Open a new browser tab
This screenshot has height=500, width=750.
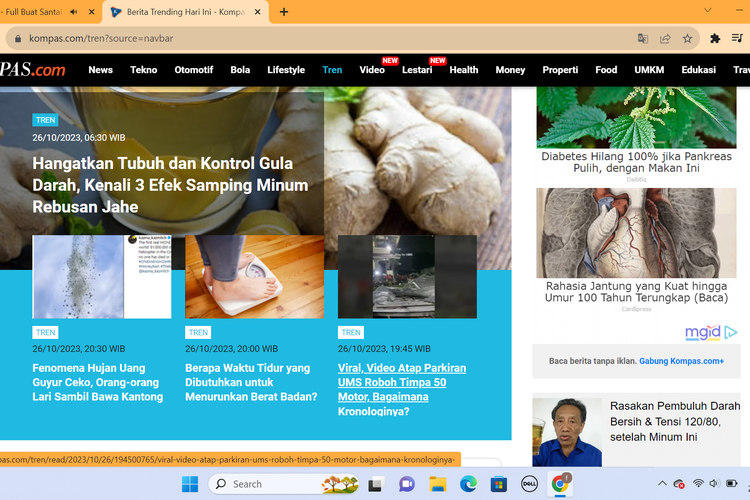284,12
